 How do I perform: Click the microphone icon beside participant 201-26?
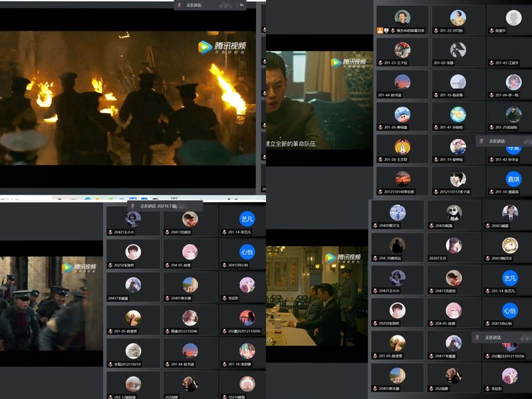380,127
